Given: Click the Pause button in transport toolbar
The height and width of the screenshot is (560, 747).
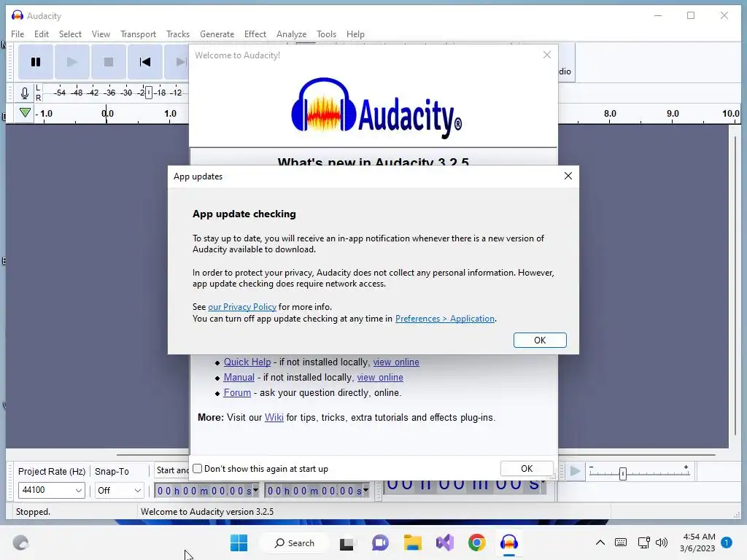Looking at the screenshot, I should 36,62.
